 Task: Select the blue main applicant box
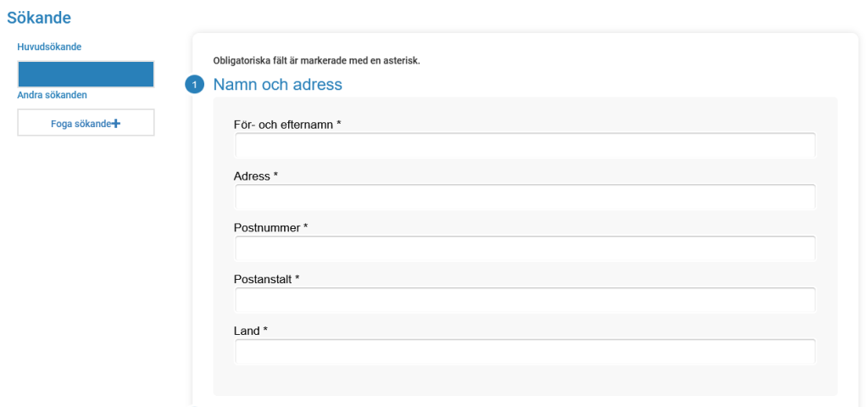(x=86, y=74)
